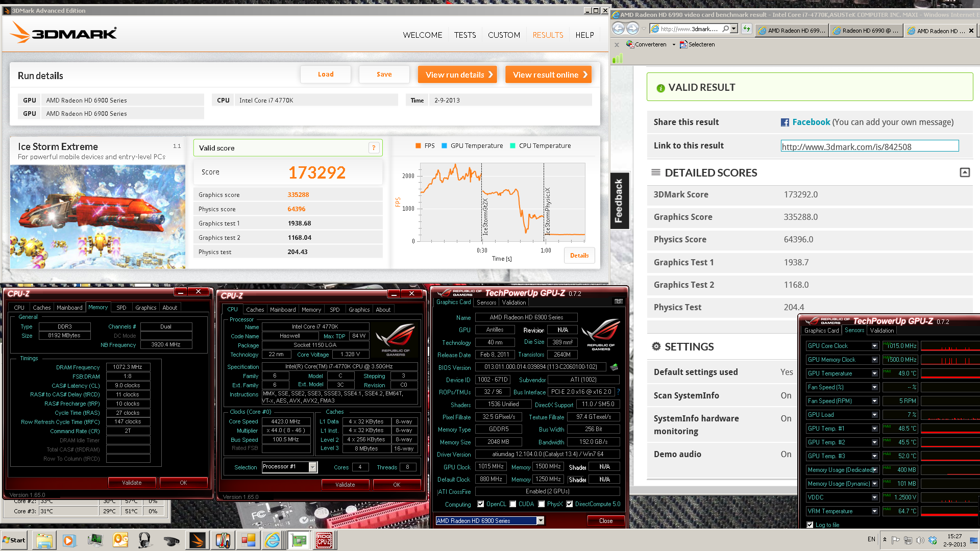Click the Link to this result URL field
The height and width of the screenshot is (551, 980).
tap(870, 146)
